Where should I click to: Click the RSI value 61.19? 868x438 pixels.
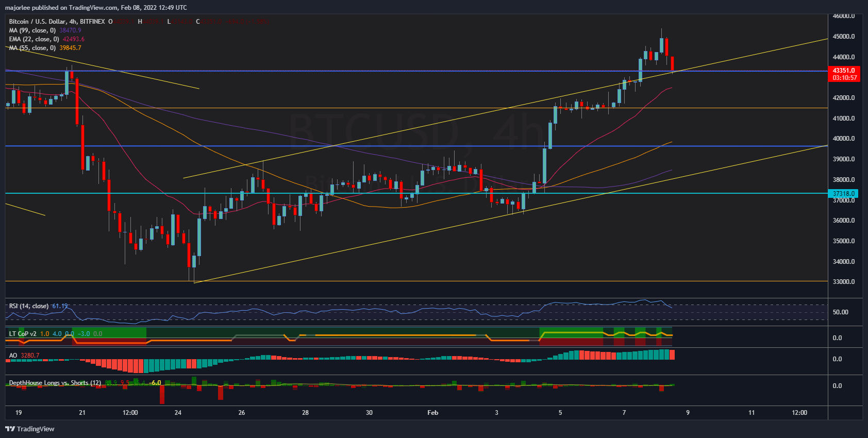click(x=60, y=306)
